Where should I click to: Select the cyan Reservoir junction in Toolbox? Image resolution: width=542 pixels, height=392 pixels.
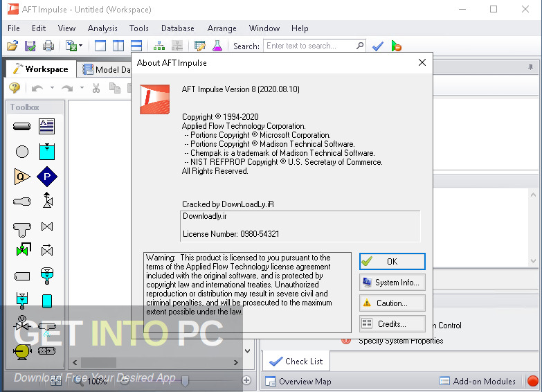46,152
